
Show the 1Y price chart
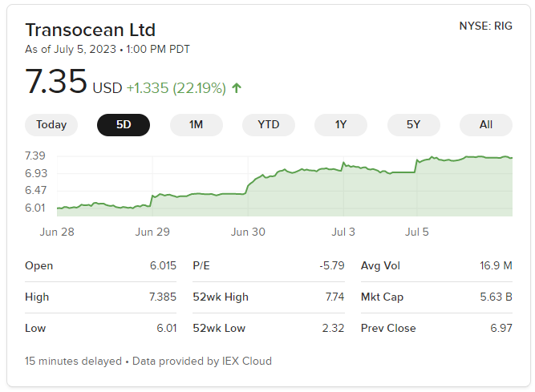[x=341, y=125]
